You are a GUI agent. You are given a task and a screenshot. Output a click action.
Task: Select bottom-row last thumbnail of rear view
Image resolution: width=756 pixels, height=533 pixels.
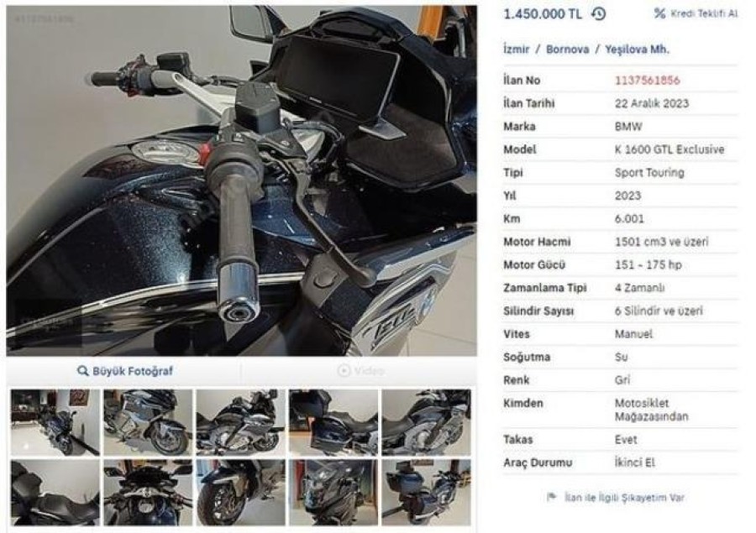pos(426,492)
